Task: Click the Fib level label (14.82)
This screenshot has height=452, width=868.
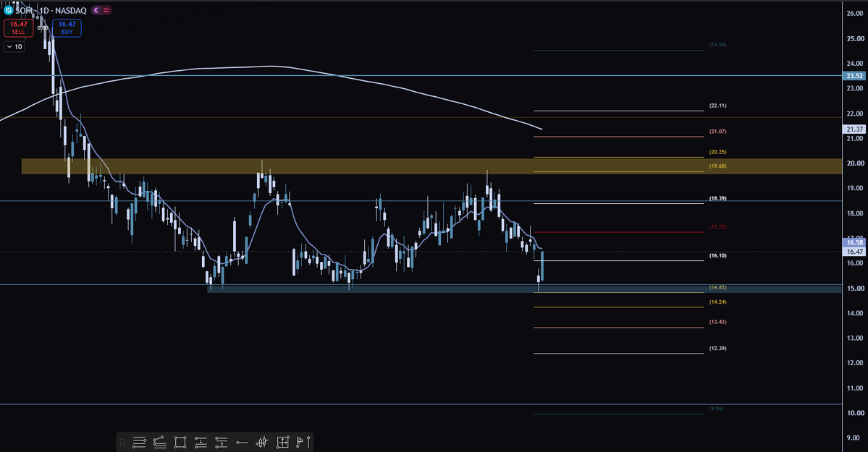Action: pos(717,288)
